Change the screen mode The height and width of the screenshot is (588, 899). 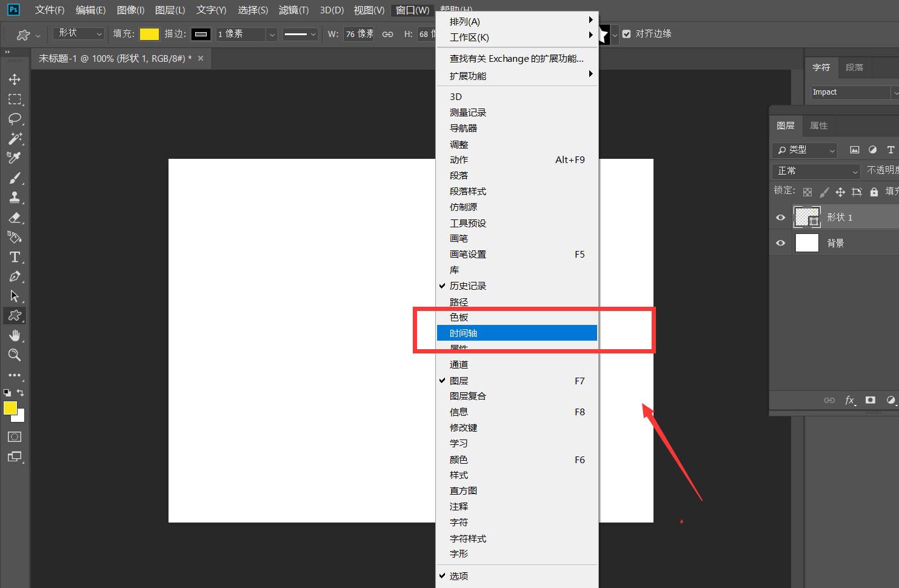(x=15, y=456)
